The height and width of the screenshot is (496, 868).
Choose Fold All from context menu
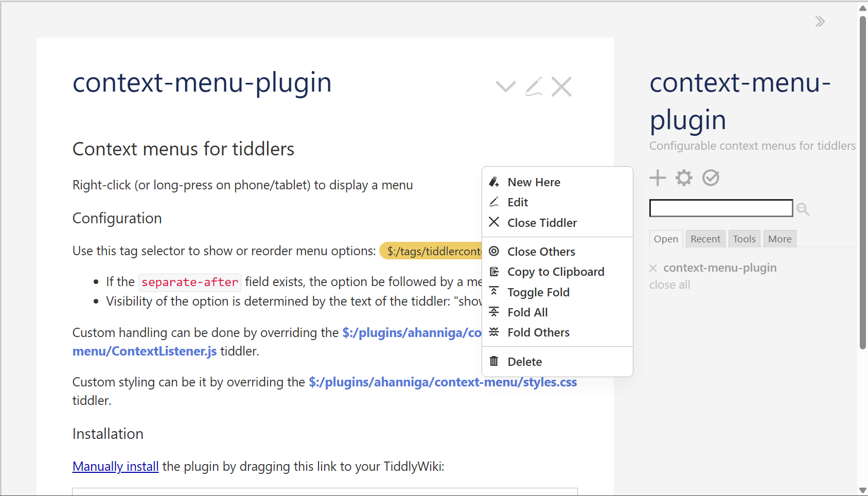[557, 312]
